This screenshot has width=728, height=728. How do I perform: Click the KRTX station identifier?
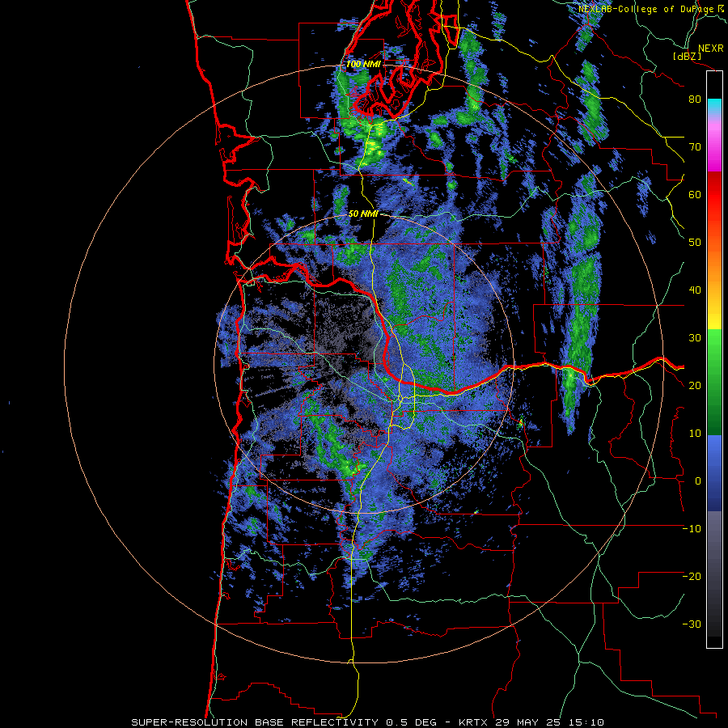tap(475, 722)
